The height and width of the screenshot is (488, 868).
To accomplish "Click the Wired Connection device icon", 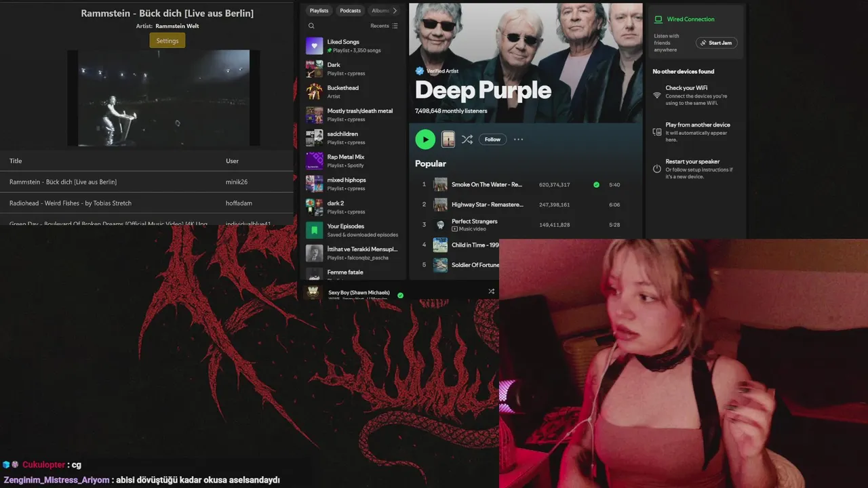I will pos(658,19).
